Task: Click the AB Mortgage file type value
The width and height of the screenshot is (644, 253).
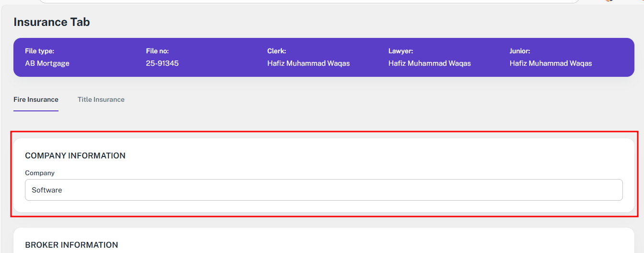Action: 47,63
